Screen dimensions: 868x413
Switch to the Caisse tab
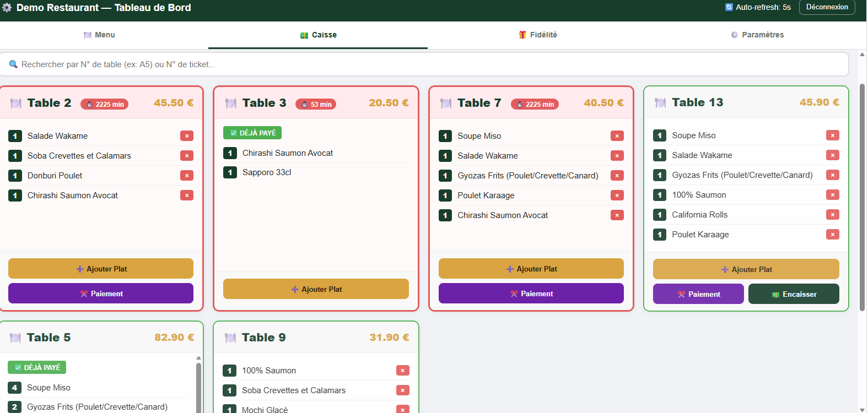318,35
